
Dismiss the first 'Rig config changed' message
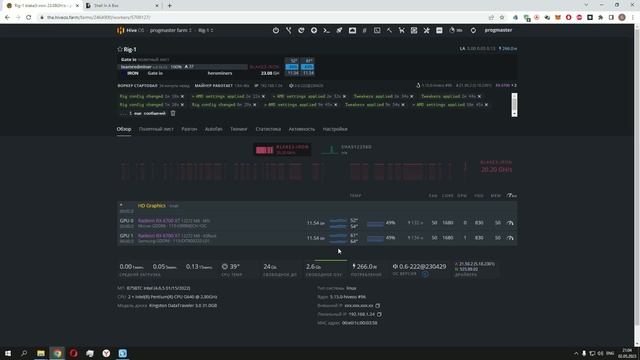pyautogui.click(x=182, y=96)
